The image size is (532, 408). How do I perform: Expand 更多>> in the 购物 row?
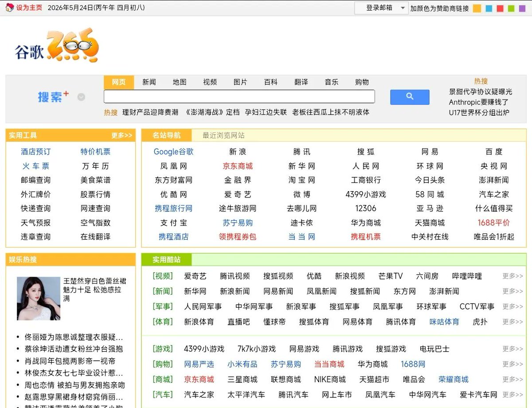(512, 364)
